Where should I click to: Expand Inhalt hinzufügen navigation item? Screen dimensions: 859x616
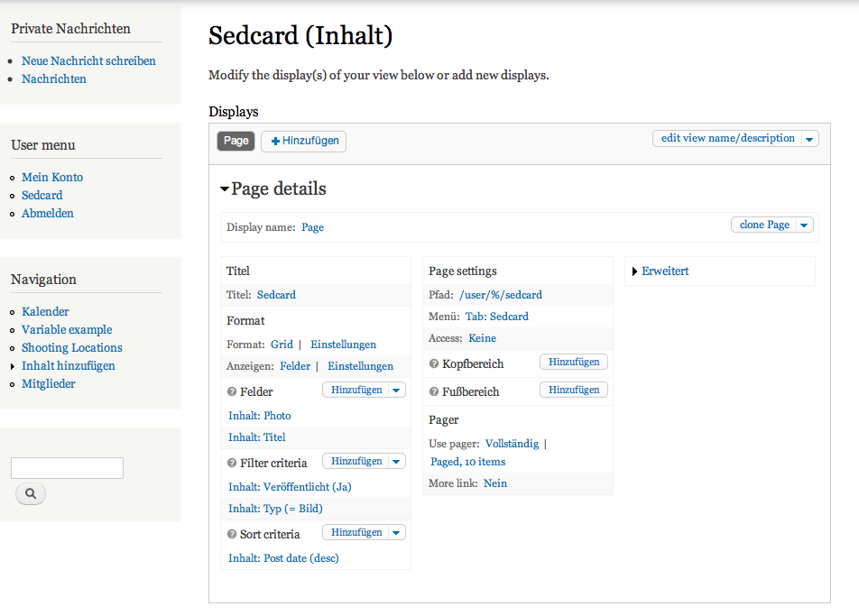coord(69,366)
